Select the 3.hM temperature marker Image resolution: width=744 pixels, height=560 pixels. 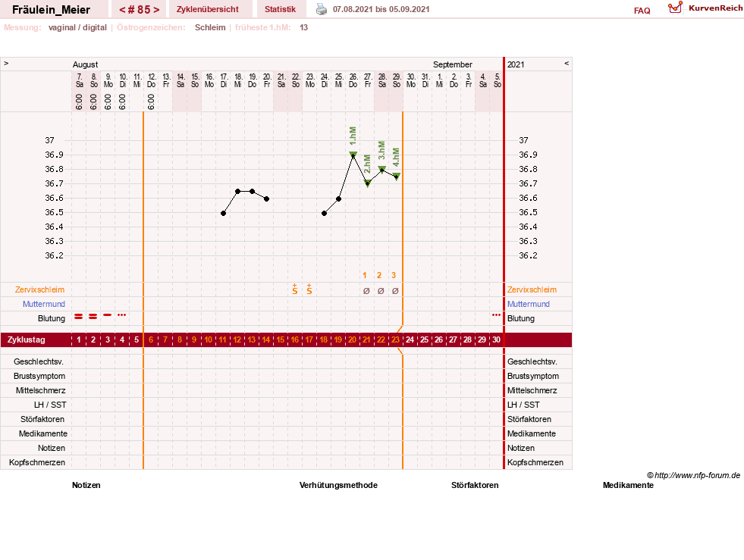coord(381,169)
